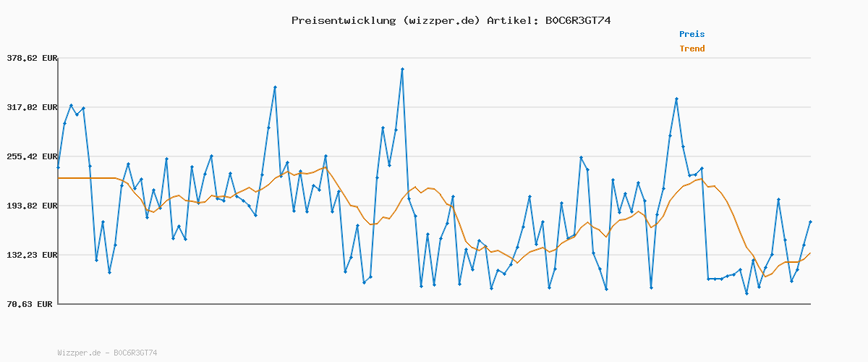
Task: Click the 132.23 EUR axis label
Action: 31,255
